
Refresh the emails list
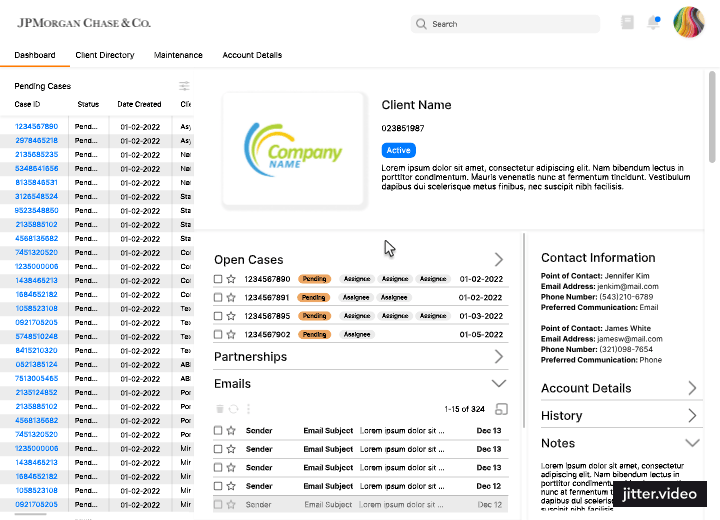234,409
